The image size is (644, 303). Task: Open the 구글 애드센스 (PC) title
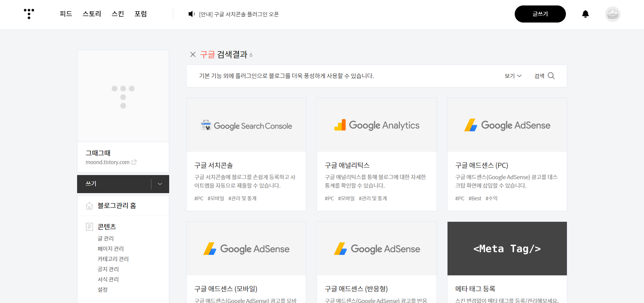[482, 165]
